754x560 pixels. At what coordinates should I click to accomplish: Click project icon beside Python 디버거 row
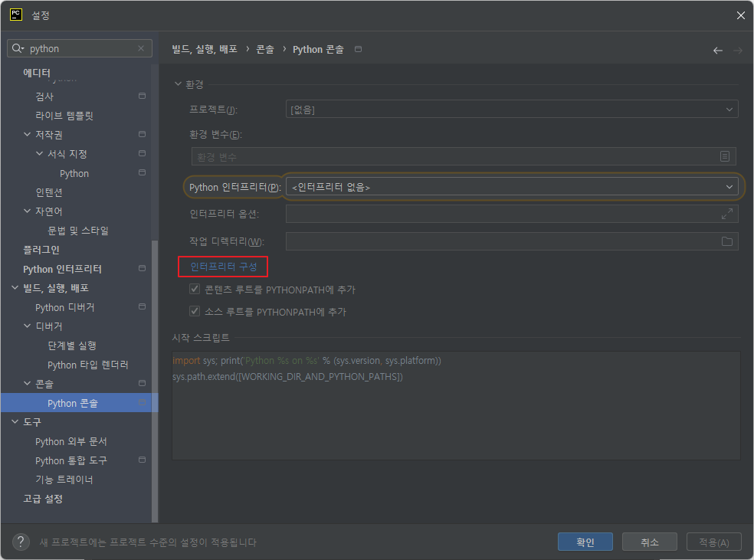[x=142, y=306]
